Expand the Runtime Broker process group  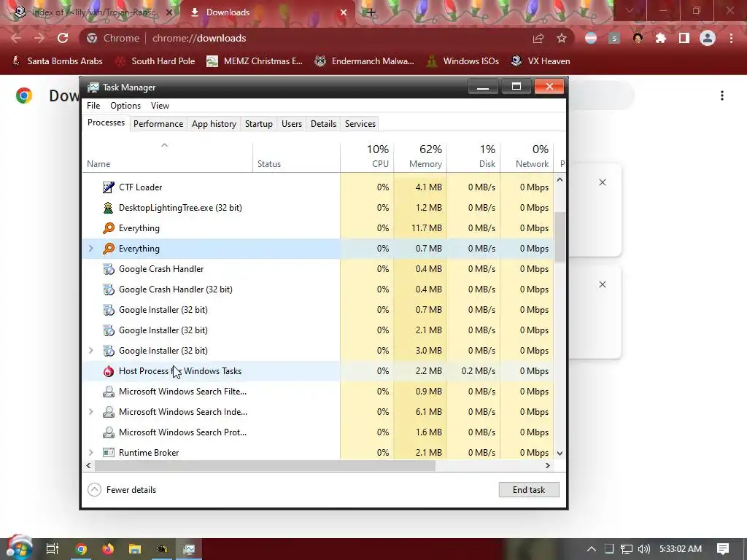coord(91,452)
